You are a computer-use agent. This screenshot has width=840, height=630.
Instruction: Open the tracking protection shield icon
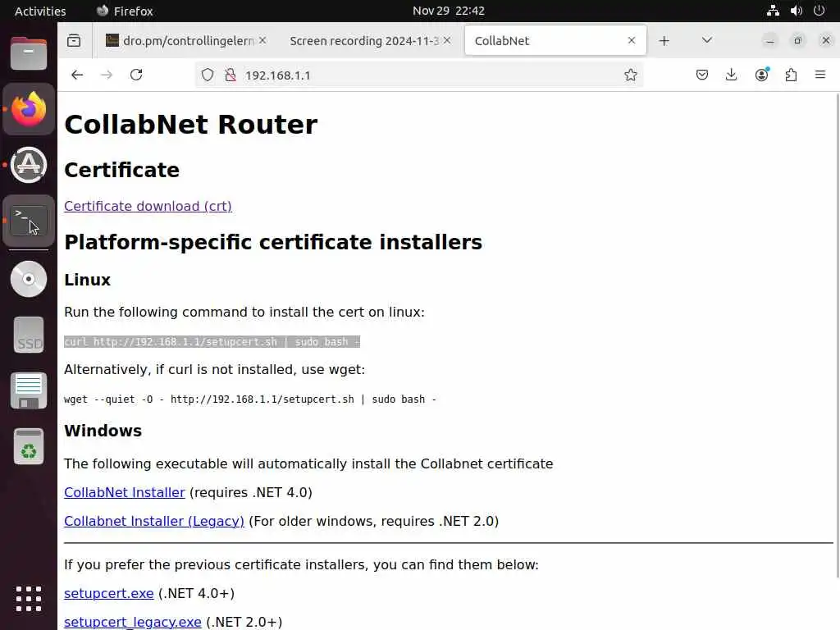tap(208, 75)
